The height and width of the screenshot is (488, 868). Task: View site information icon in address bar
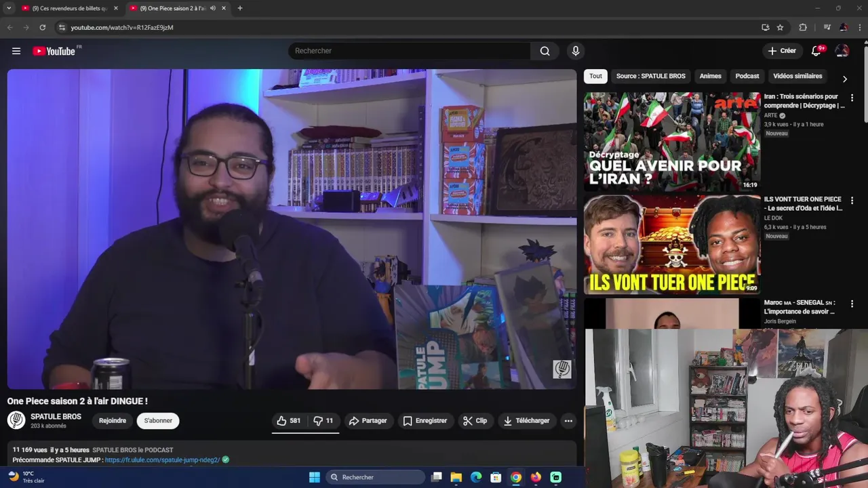pos(62,27)
